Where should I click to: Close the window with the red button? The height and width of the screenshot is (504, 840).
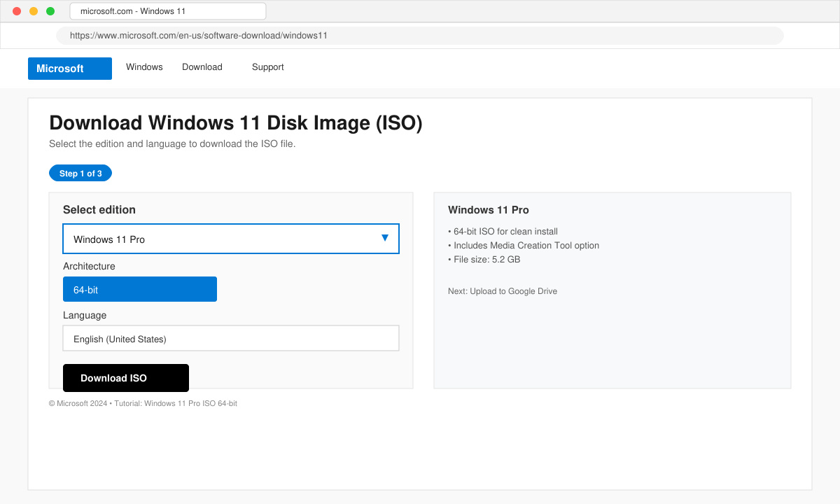pos(17,11)
